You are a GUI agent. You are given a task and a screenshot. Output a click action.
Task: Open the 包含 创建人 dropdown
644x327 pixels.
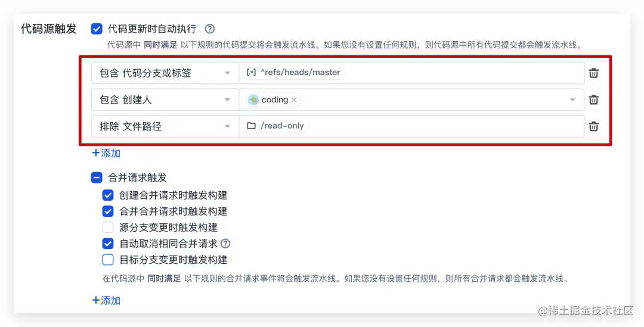pyautogui.click(x=165, y=99)
